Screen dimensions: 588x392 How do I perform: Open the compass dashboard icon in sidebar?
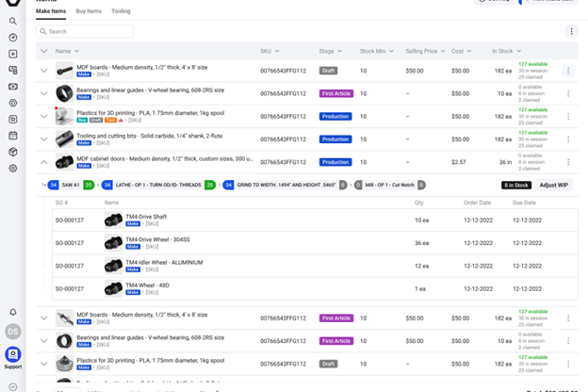point(13,38)
